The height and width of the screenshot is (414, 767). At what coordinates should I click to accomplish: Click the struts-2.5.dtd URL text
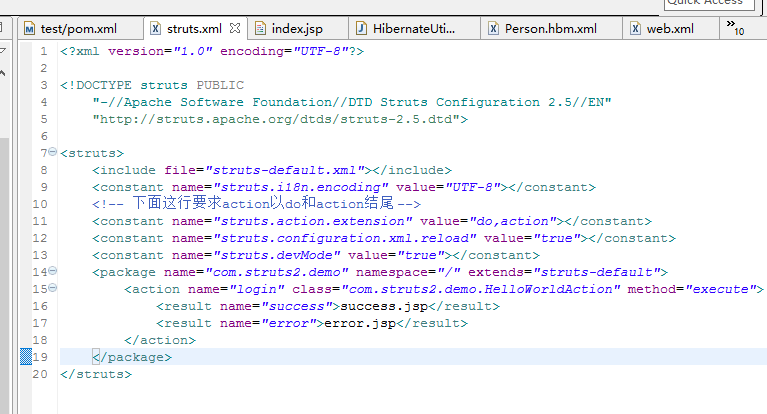pos(280,119)
